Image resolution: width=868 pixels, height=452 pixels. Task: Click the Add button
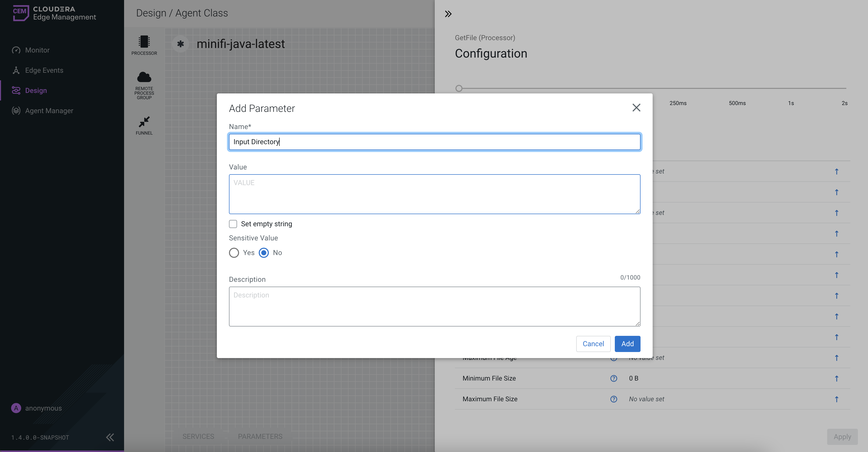click(627, 344)
